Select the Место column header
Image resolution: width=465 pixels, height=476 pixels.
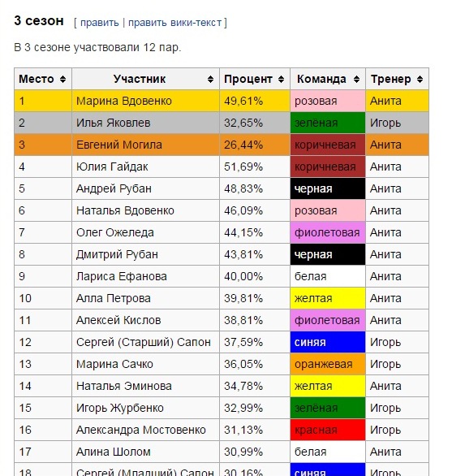coord(43,79)
